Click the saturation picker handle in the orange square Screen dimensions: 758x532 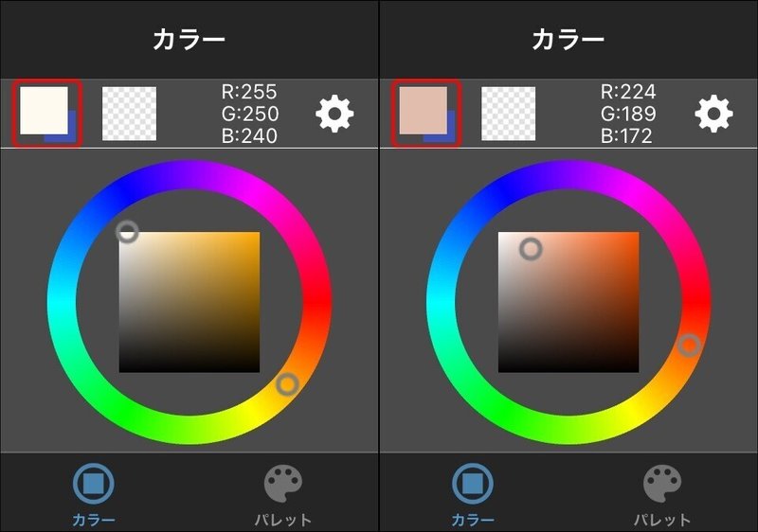click(x=531, y=249)
